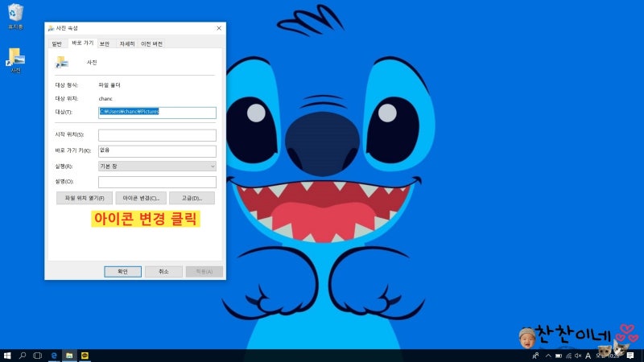Click folder icon in dialog header
Viewport: 644px width, 362px height.
62,63
